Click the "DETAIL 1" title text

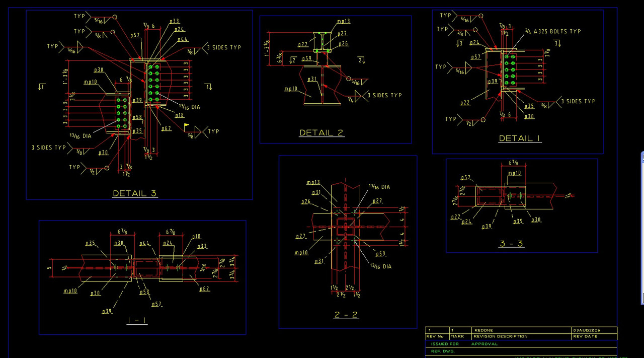pyautogui.click(x=520, y=138)
